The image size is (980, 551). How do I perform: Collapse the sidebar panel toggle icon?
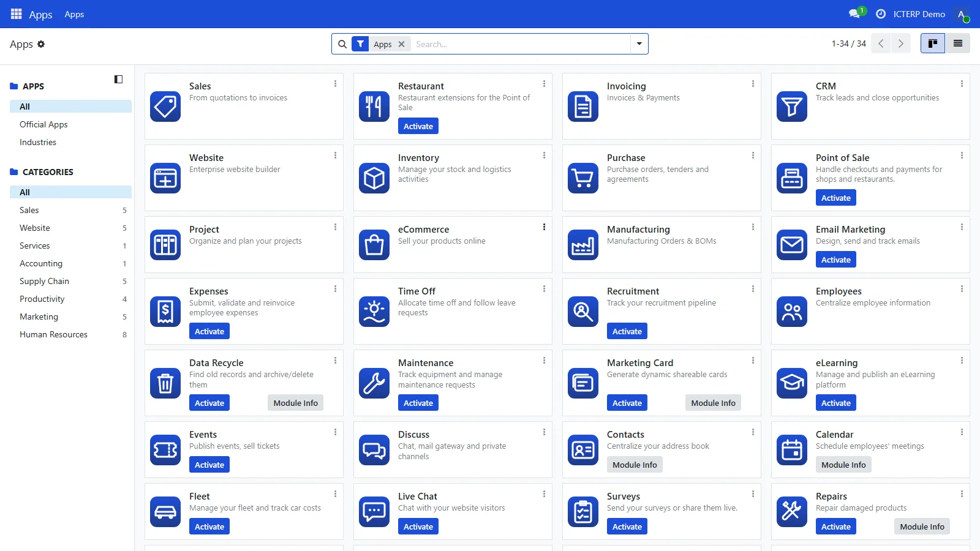[119, 79]
